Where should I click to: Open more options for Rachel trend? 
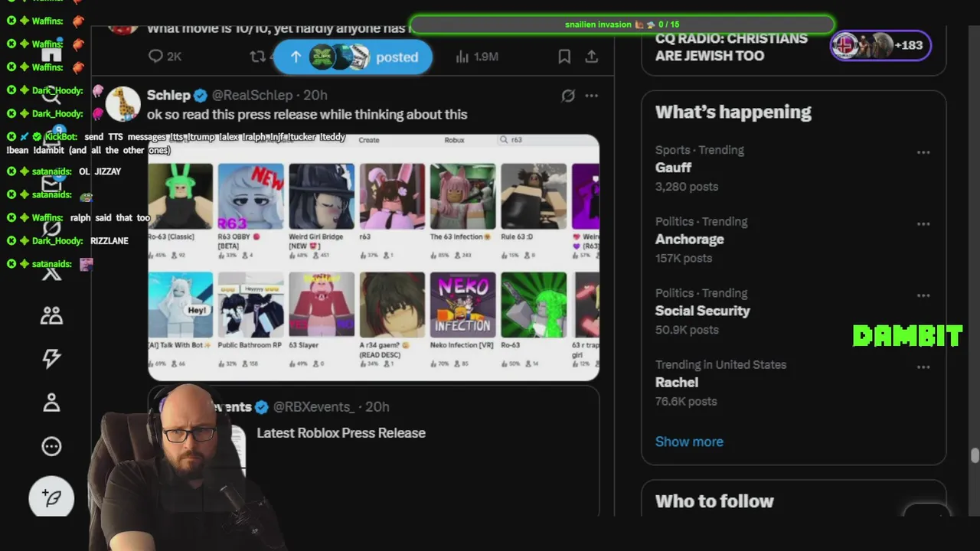tap(923, 367)
